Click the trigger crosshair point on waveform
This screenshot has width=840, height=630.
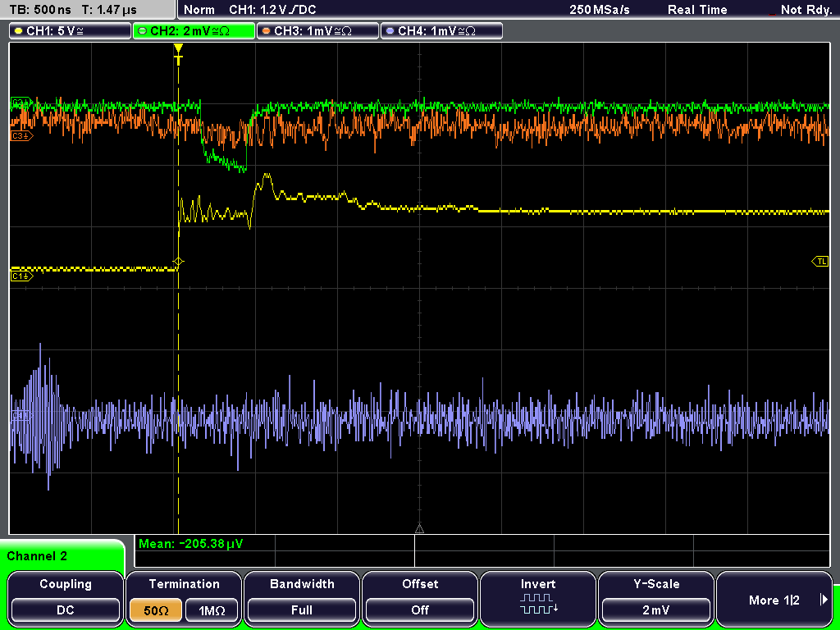pos(178,262)
